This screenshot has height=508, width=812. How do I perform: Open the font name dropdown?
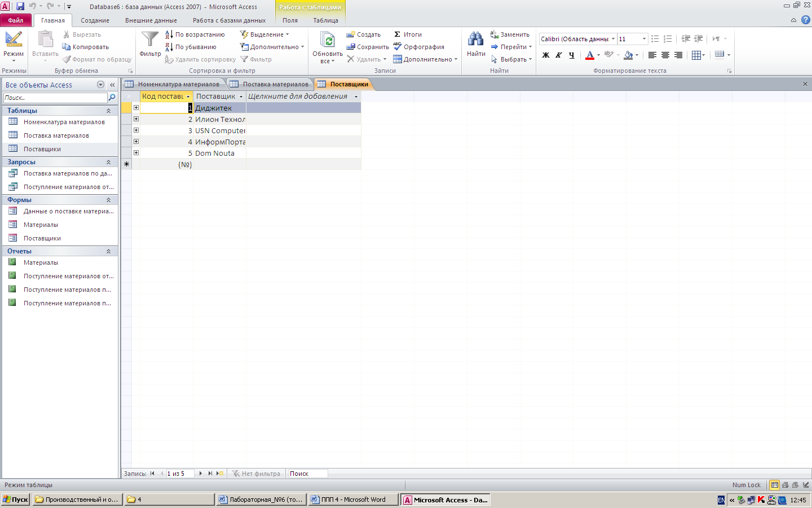pos(613,39)
